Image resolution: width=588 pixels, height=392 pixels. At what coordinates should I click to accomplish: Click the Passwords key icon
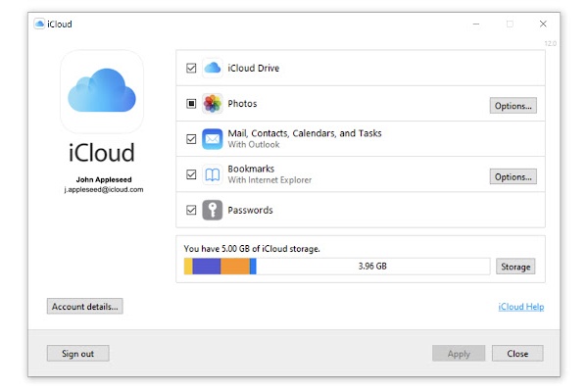click(x=213, y=210)
